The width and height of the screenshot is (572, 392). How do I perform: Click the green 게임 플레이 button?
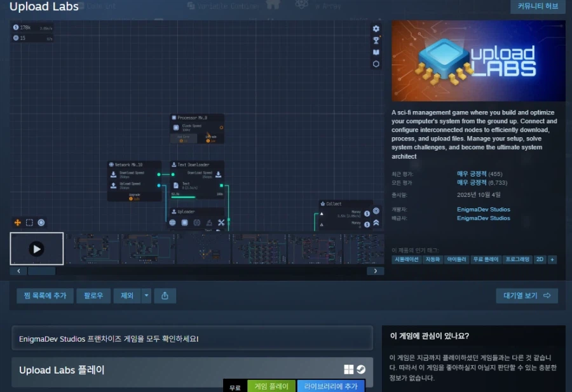(x=271, y=386)
